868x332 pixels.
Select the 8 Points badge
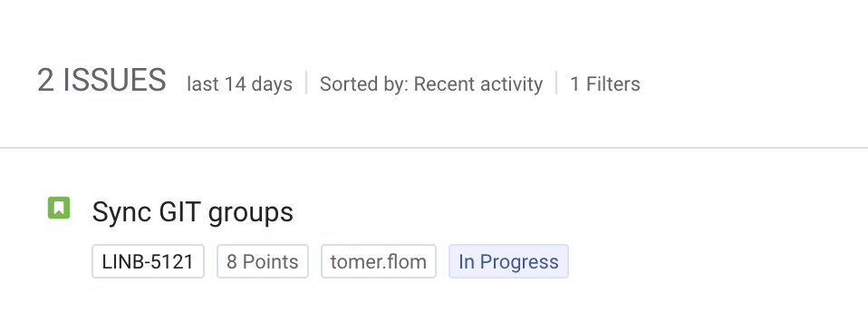pos(263,261)
